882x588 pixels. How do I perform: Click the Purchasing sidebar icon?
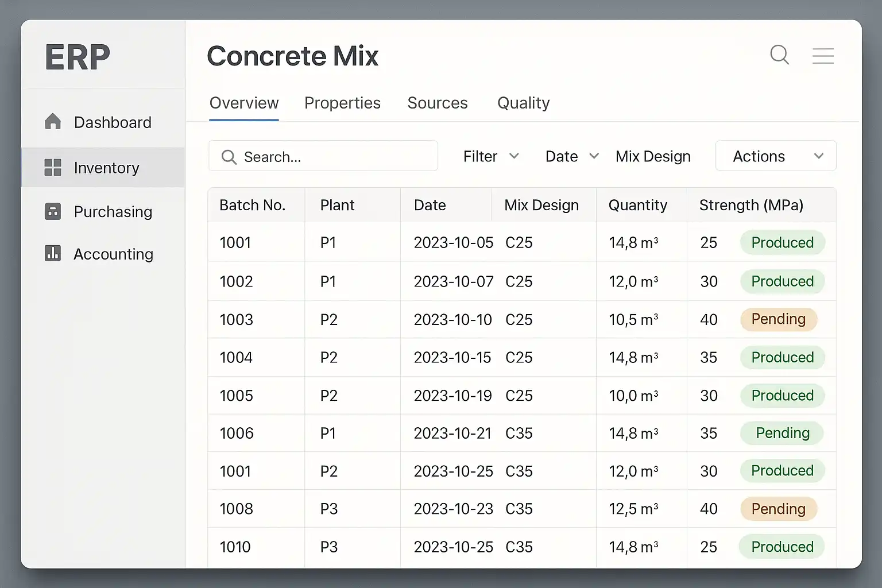click(53, 211)
